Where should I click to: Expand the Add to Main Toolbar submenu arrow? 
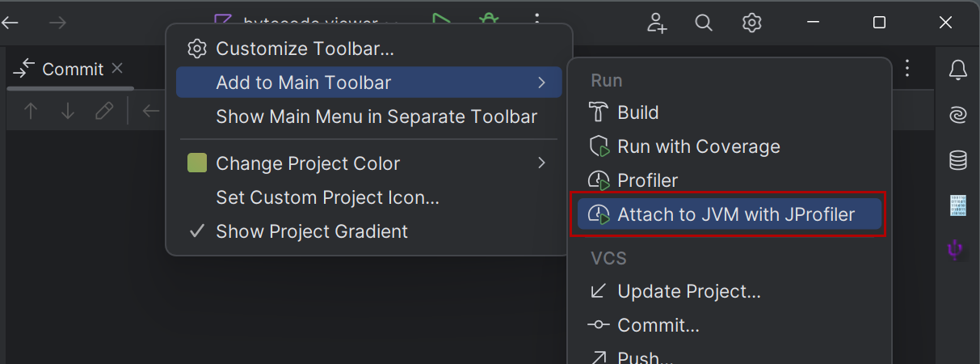point(541,83)
